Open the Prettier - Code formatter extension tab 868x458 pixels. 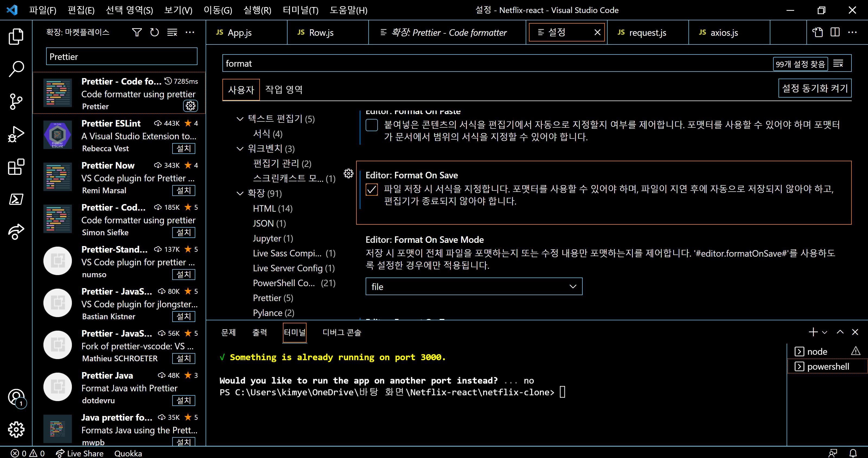tap(448, 32)
